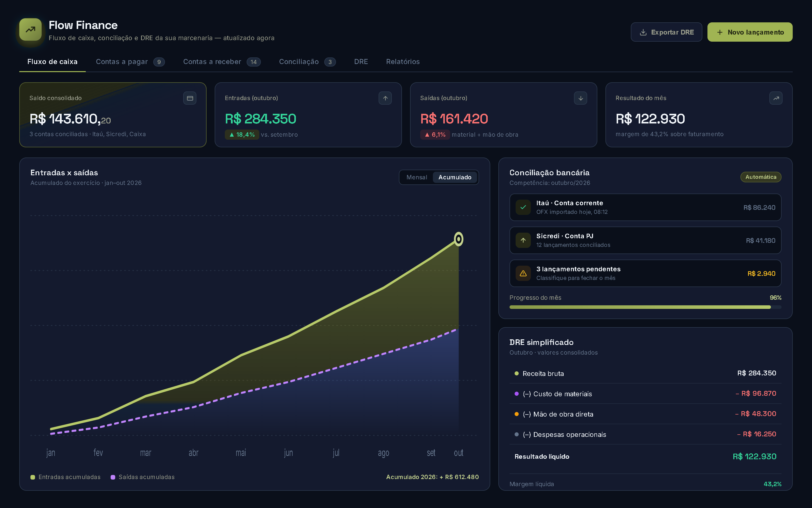This screenshot has width=812, height=508.
Task: Select the Acumulado chart view
Action: (x=455, y=177)
